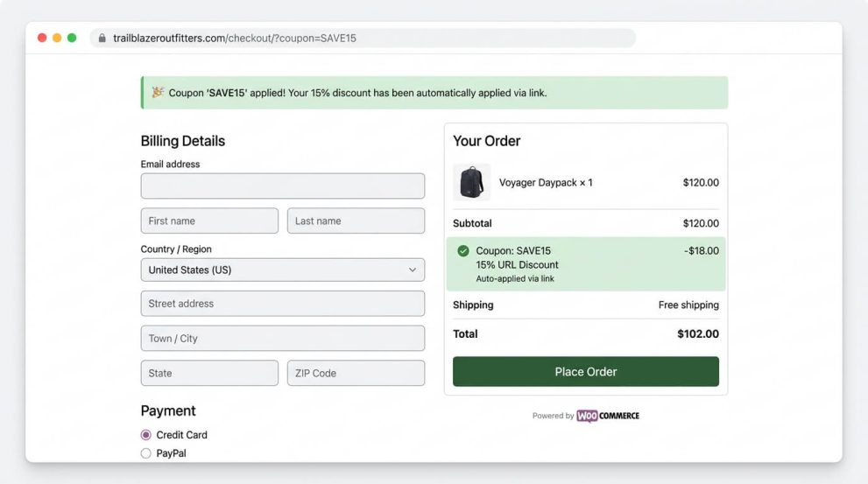This screenshot has height=484, width=868.
Task: Click the 'Subtotal' label
Action: [x=472, y=223]
